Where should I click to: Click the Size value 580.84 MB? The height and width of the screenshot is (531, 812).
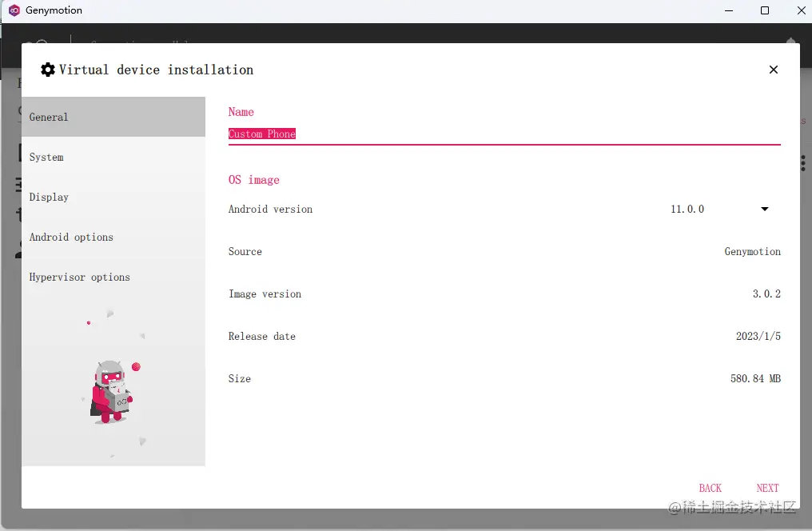pyautogui.click(x=755, y=378)
